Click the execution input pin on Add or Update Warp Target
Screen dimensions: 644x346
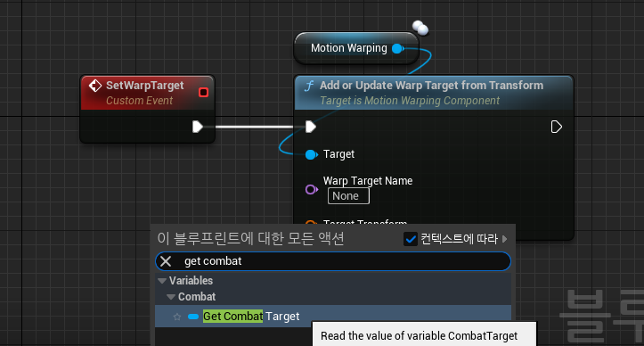coord(311,127)
